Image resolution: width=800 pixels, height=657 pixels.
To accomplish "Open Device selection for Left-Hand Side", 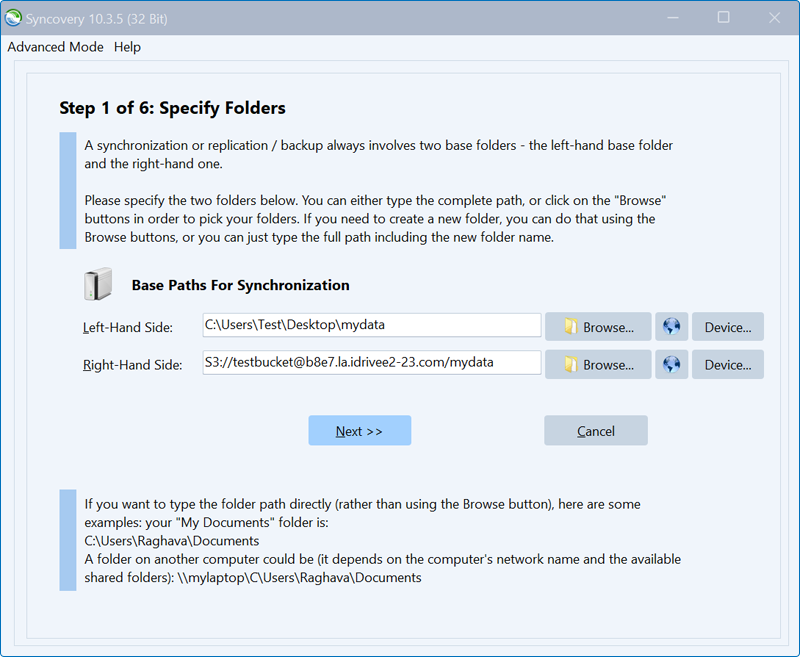I will pos(728,326).
